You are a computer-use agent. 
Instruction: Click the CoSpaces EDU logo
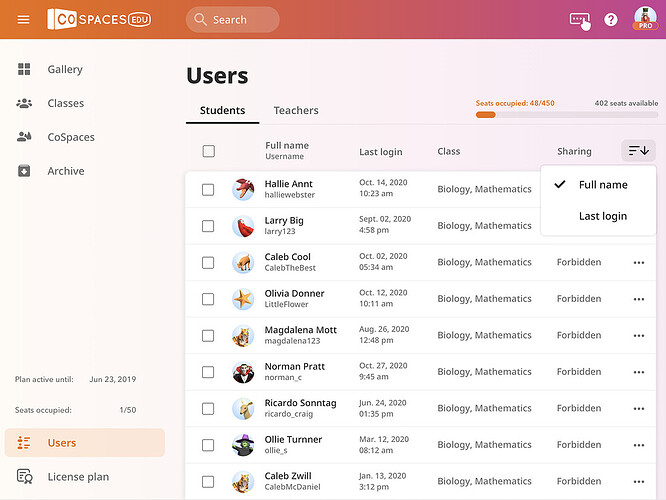[x=99, y=19]
